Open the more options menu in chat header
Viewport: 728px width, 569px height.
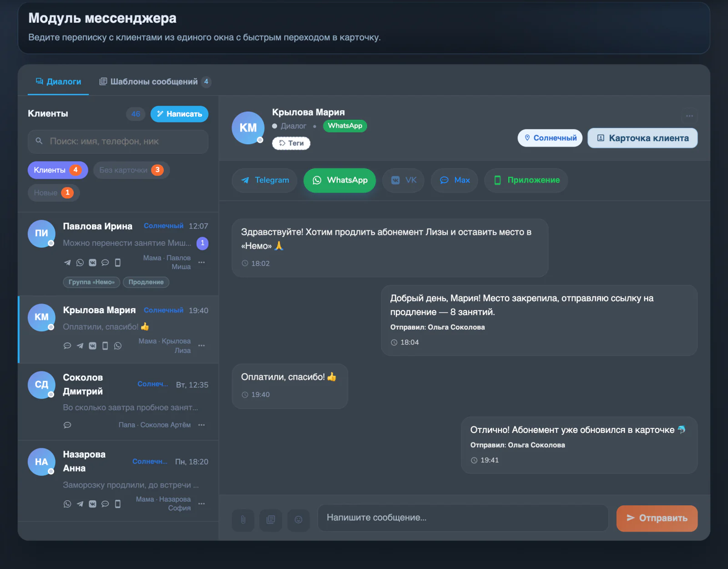pyautogui.click(x=689, y=116)
